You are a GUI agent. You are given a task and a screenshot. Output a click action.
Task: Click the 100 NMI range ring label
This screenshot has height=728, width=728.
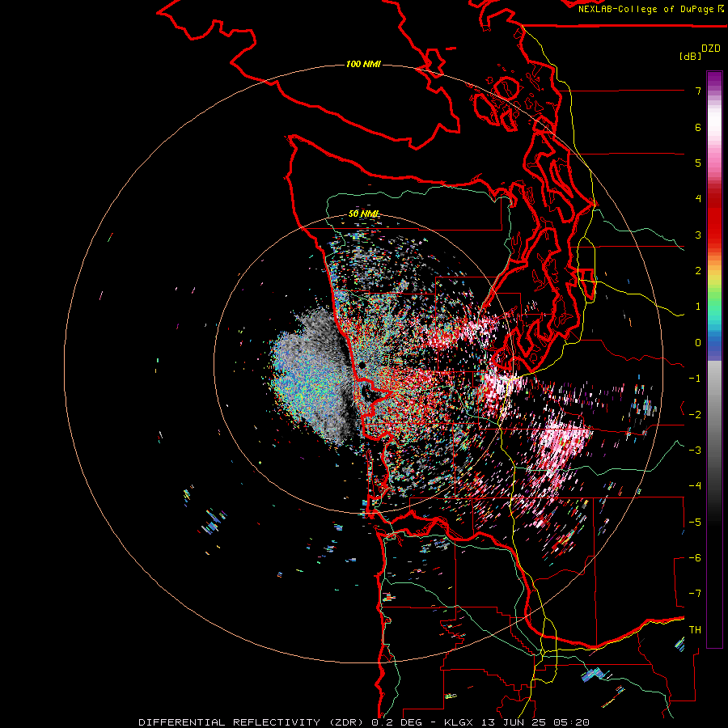(363, 64)
